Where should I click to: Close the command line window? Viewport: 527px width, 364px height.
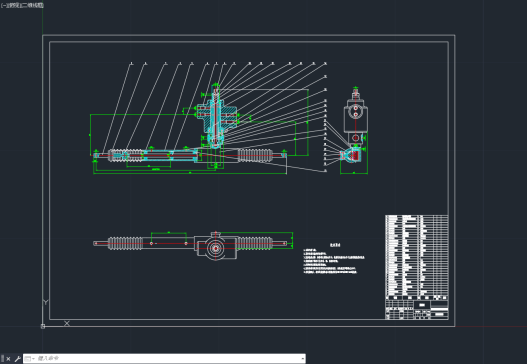[8, 359]
